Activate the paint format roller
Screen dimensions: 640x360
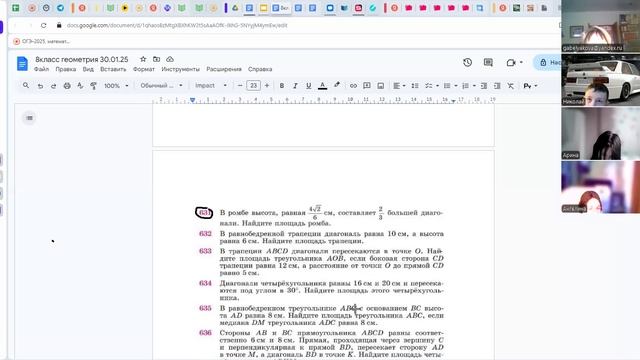[x=93, y=86]
